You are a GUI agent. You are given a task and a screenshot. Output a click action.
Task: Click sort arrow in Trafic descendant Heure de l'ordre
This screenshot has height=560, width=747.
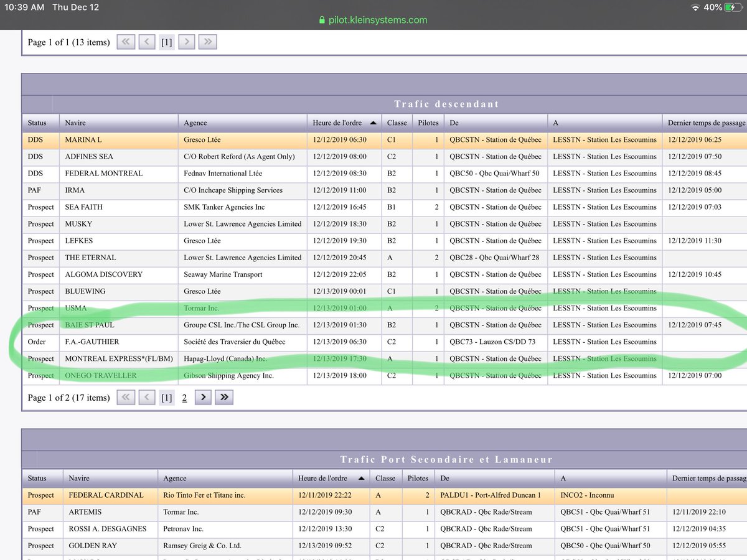tap(372, 123)
